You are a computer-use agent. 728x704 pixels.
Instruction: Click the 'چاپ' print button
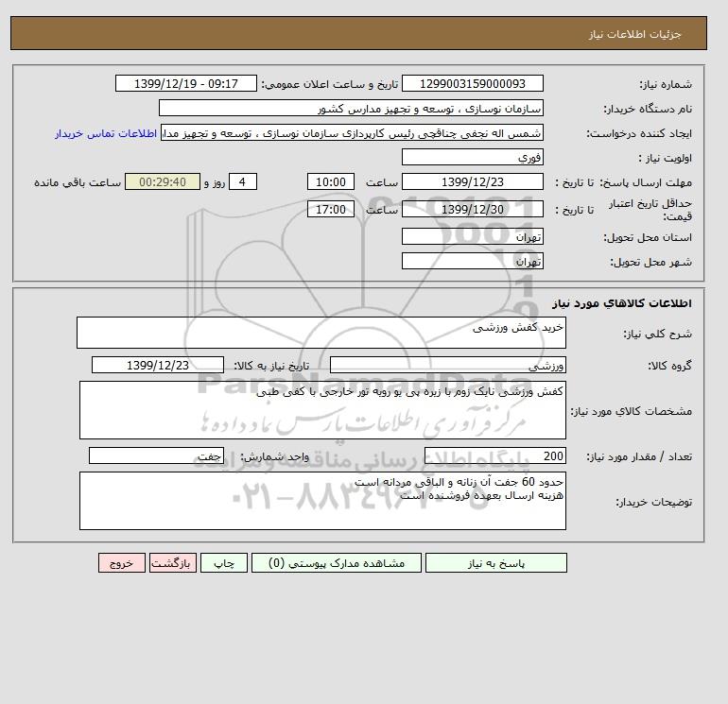[x=224, y=563]
